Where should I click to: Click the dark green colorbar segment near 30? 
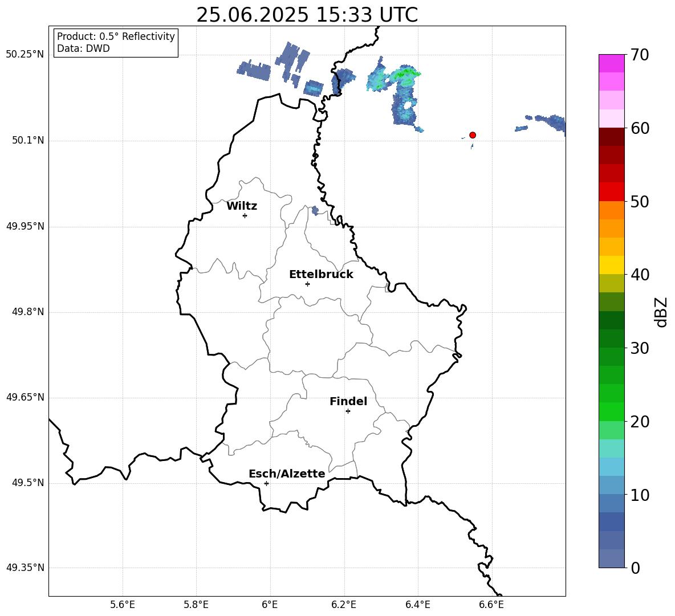pos(612,338)
